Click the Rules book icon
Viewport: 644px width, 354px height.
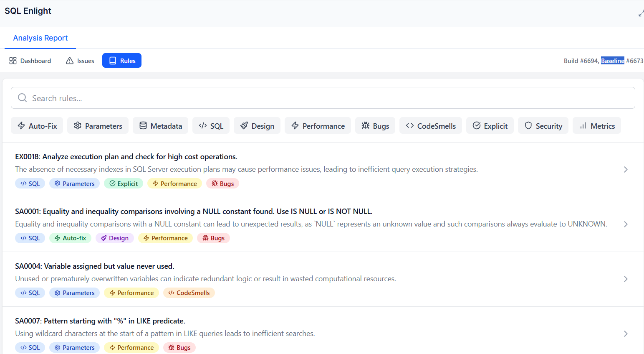coord(113,61)
